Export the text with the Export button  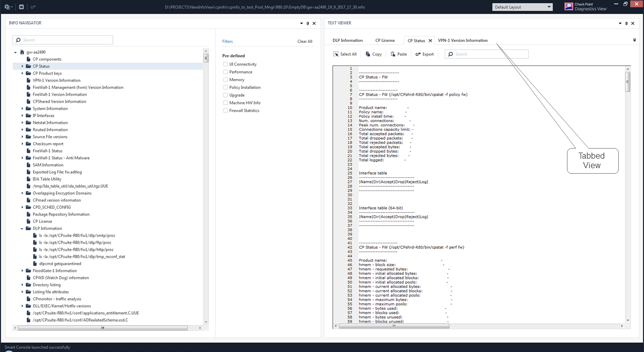424,54
